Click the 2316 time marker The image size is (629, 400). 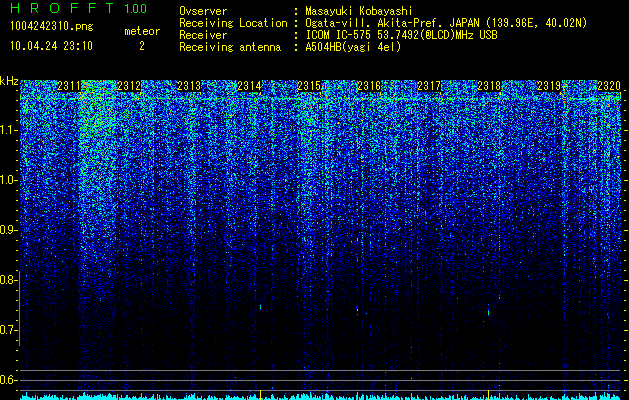coord(369,86)
